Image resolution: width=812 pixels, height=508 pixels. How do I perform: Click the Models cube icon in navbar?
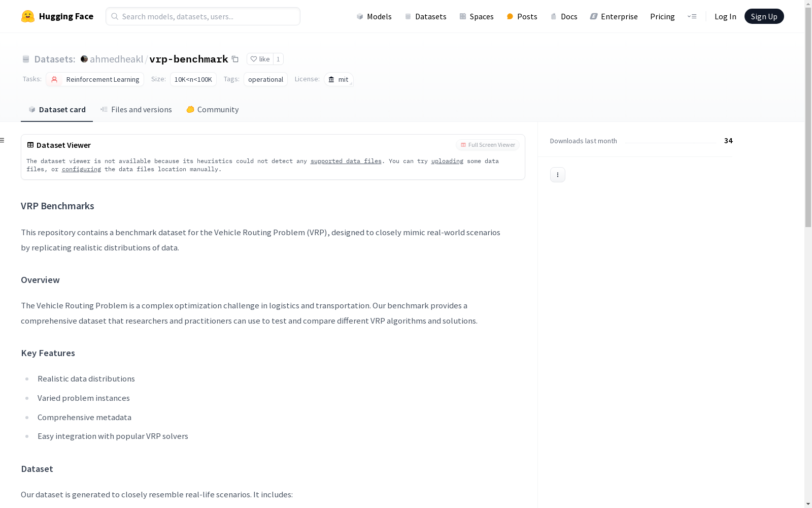(360, 16)
